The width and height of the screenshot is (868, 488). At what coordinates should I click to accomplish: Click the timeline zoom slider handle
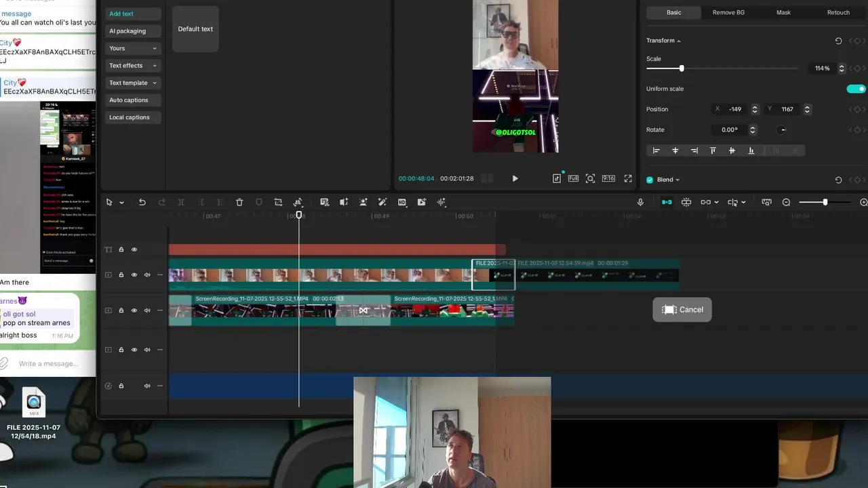825,202
